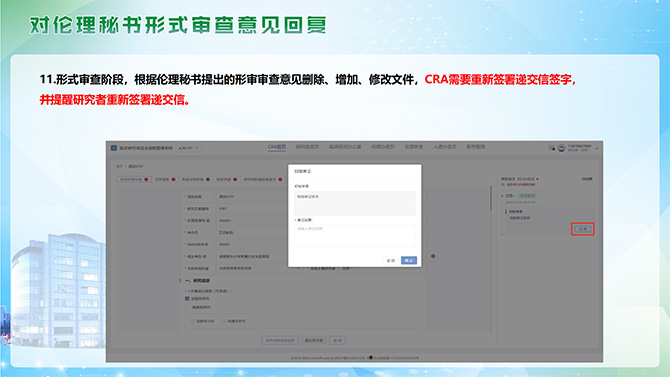Screen dimensions: 670x377
Task: Click info icon beside 组长单位 label
Action: click(x=205, y=256)
